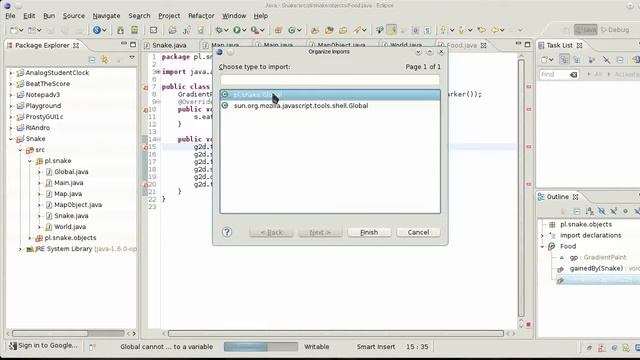Cancel the Organize Imports dialog

(418, 232)
